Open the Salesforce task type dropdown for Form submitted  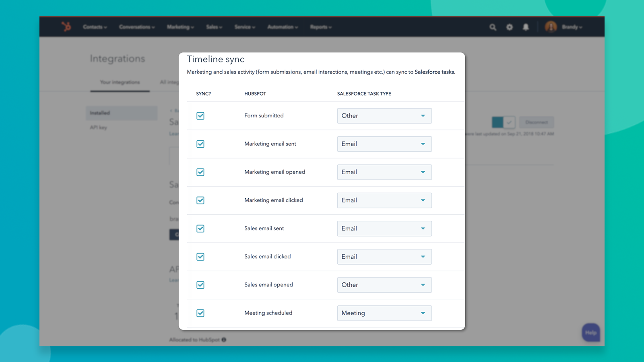384,115
